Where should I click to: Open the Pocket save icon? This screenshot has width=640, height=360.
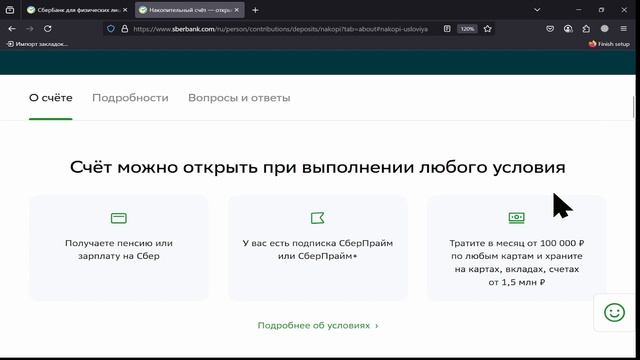pyautogui.click(x=550, y=29)
